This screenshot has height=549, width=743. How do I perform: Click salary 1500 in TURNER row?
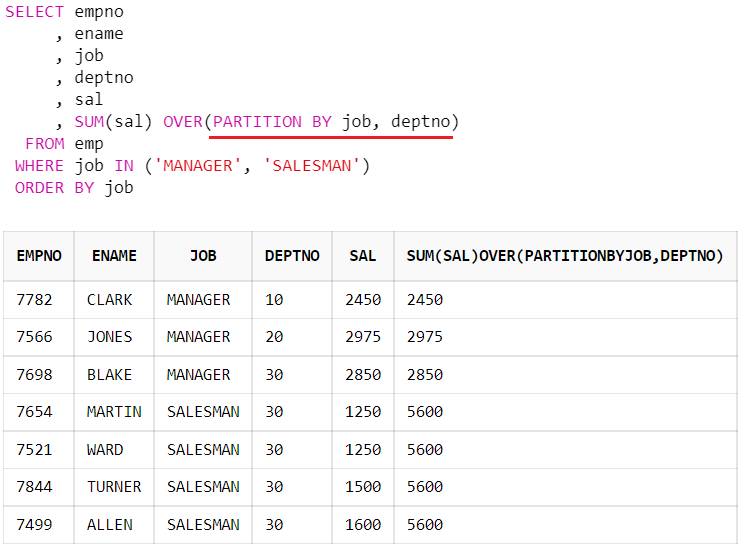(363, 487)
